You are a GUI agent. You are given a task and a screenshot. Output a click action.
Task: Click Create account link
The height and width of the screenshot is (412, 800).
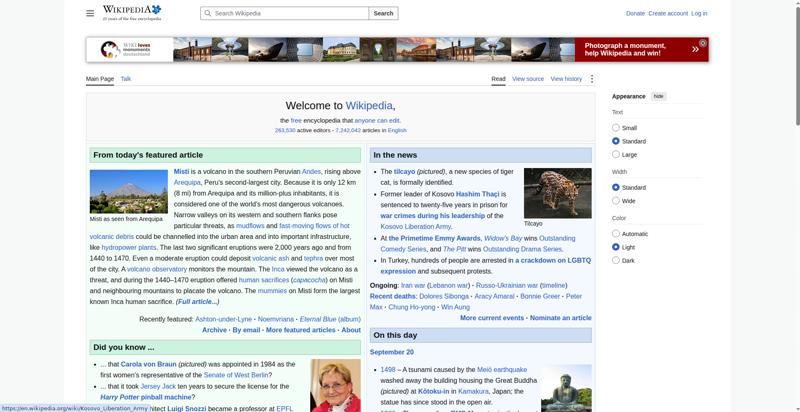click(x=668, y=14)
